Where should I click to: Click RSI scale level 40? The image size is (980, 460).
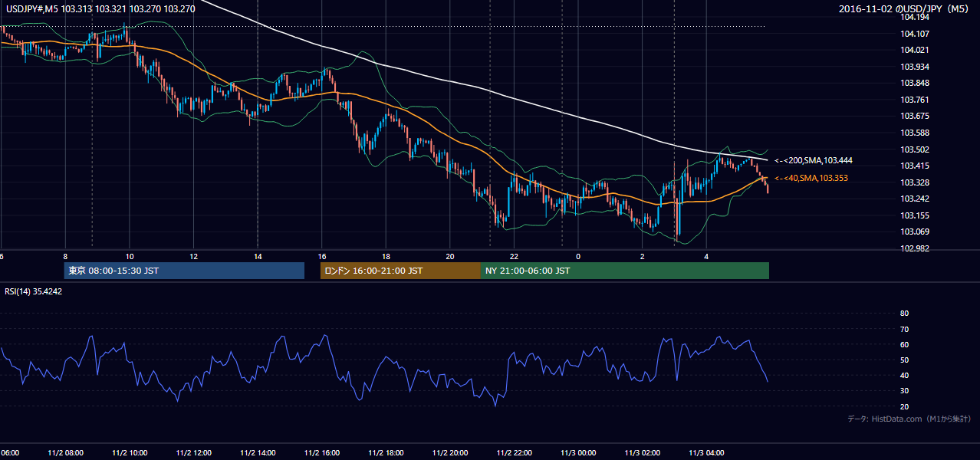(904, 375)
